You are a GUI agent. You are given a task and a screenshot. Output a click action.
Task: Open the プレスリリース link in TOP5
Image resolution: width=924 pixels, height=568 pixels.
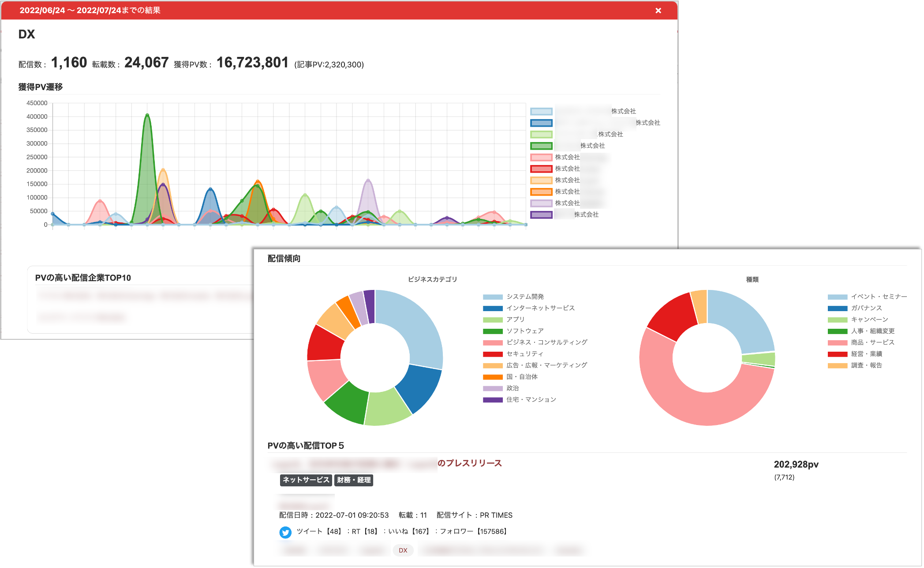469,464
